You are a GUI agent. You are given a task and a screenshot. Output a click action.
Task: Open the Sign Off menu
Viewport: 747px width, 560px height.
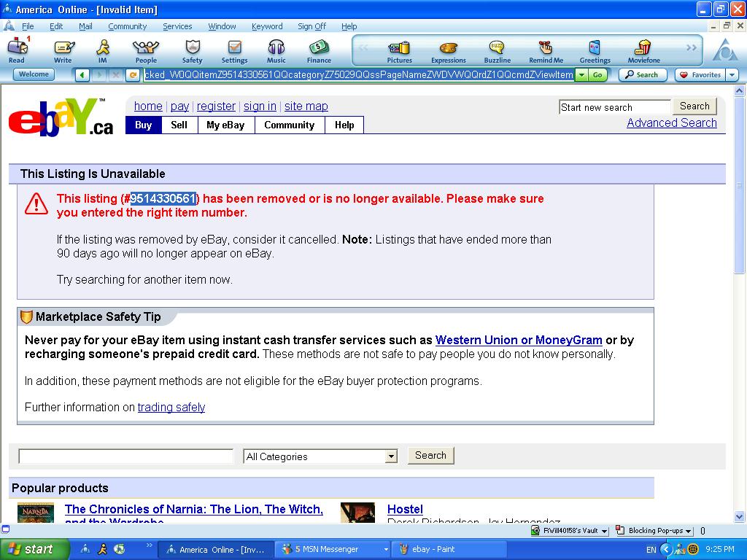pos(312,26)
